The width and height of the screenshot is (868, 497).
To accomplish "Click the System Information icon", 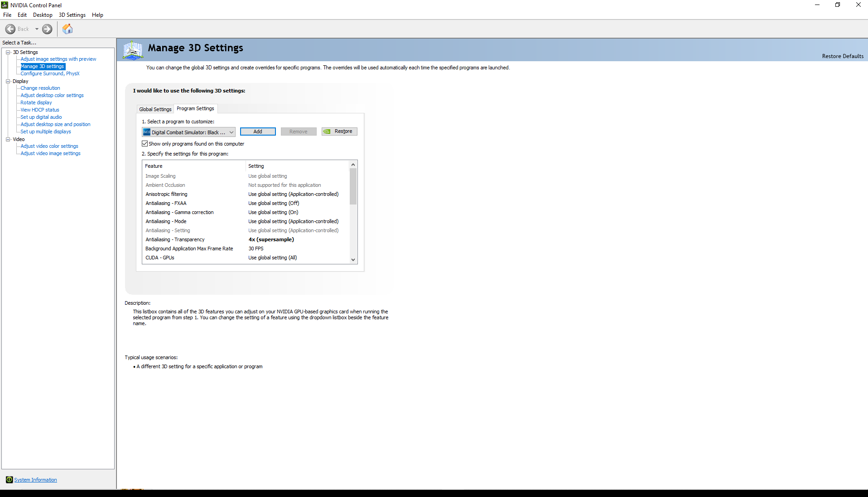I will 9,480.
